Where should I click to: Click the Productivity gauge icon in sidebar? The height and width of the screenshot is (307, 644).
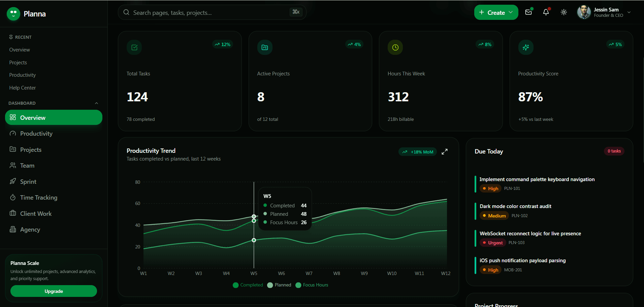[13, 134]
